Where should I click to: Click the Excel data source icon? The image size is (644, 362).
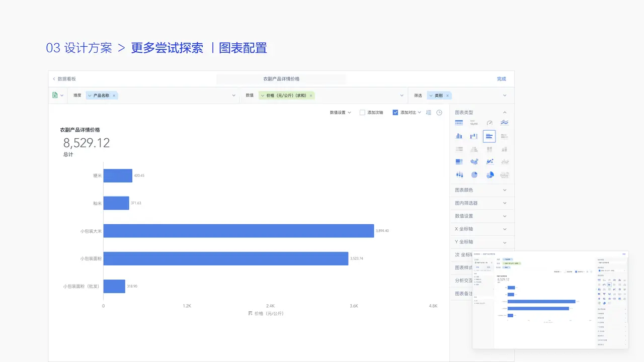pos(55,95)
